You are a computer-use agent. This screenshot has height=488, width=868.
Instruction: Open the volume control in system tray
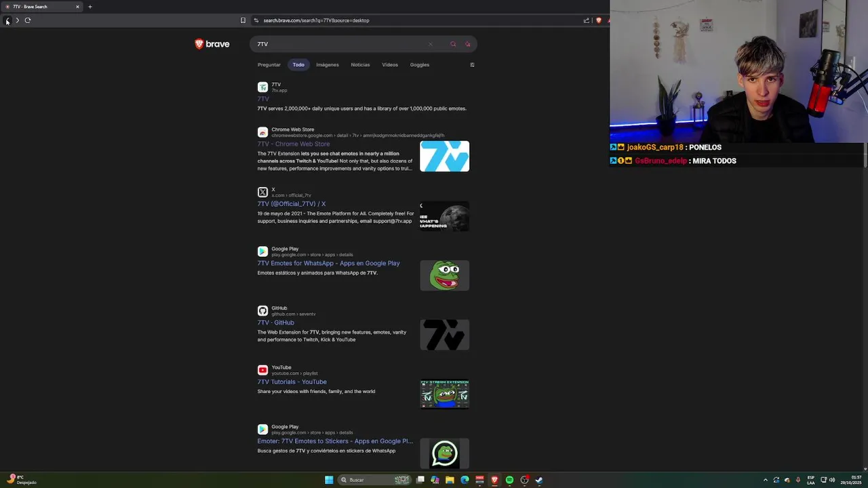click(x=832, y=480)
